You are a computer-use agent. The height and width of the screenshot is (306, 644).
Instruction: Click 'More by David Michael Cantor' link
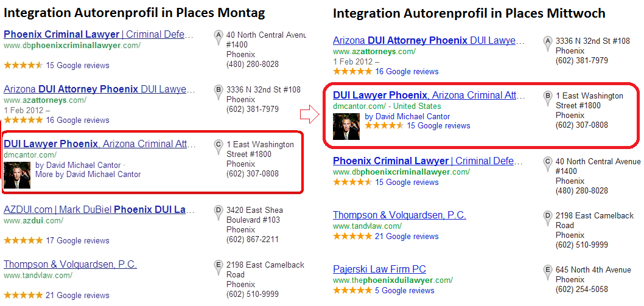88,175
